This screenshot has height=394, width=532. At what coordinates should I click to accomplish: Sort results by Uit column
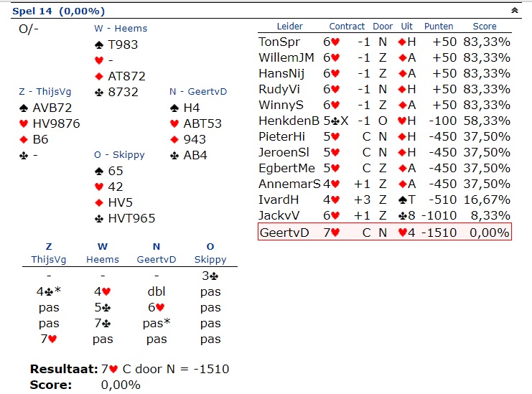point(406,26)
